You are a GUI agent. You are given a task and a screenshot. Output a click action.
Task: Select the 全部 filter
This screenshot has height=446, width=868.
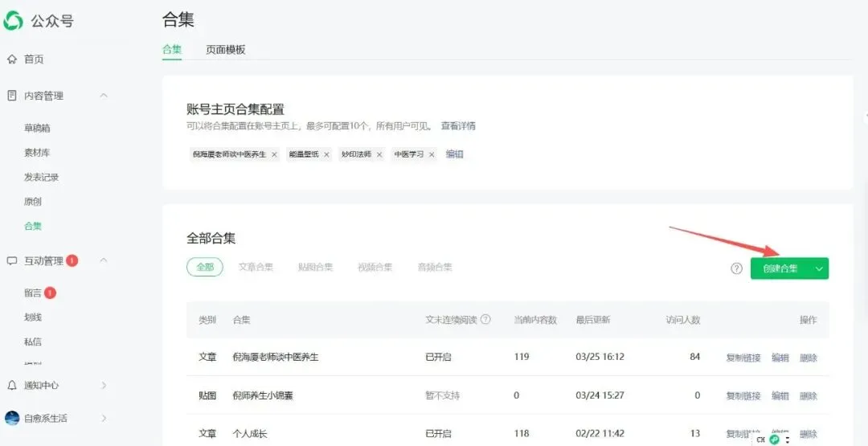point(205,267)
